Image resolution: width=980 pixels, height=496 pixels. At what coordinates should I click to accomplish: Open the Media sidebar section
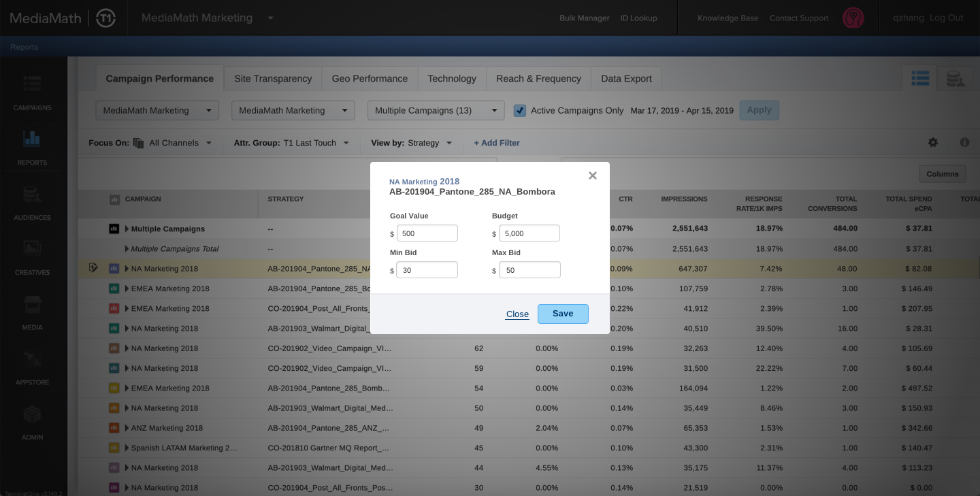tap(32, 312)
